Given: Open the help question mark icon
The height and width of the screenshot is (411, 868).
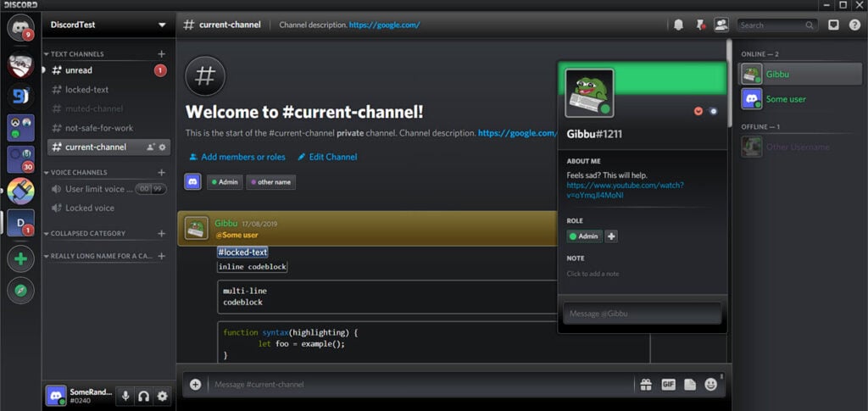Looking at the screenshot, I should (x=854, y=25).
